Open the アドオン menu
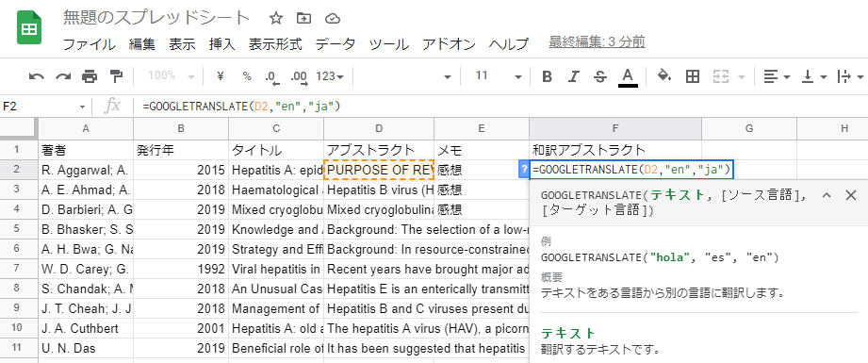Viewport: 868px width, 363px height. (449, 43)
